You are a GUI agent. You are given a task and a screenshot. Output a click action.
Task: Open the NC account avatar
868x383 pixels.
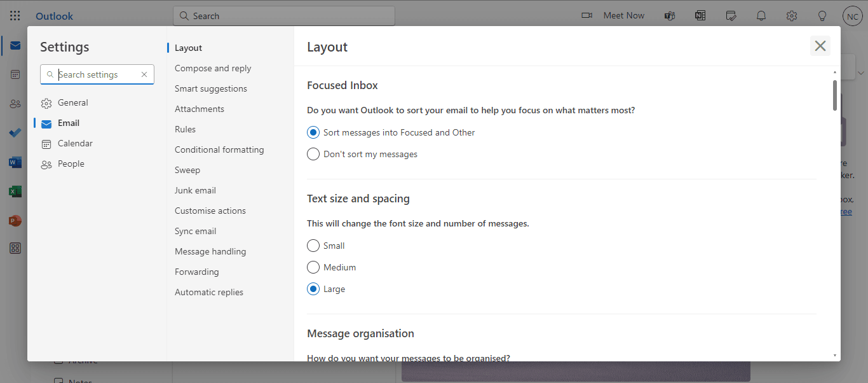[853, 16]
